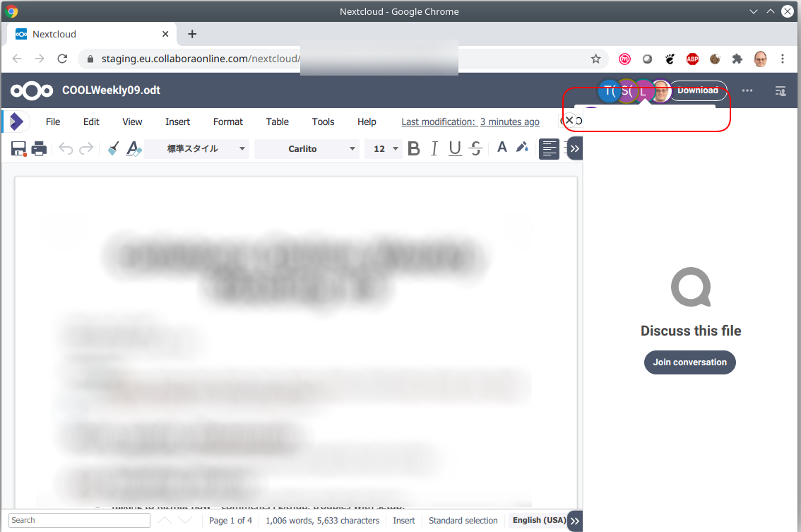Toggle the sidebar details icon in header
Image resolution: width=801 pixels, height=532 pixels.
click(780, 91)
